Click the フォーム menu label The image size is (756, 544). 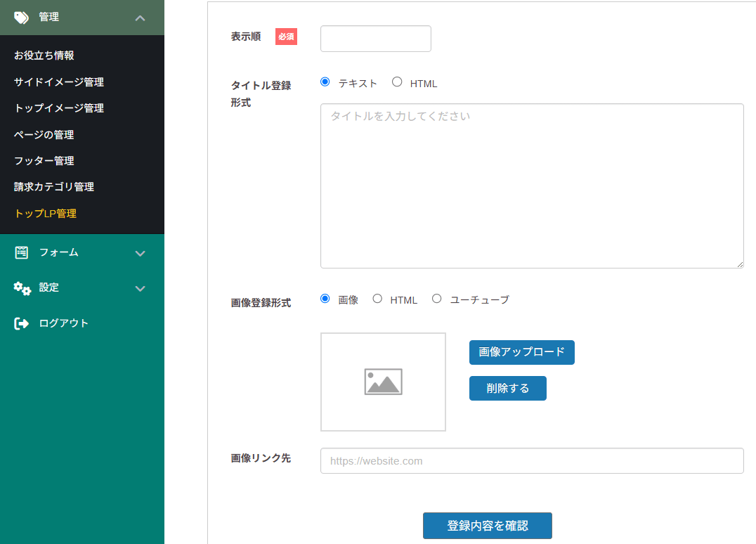(x=59, y=252)
